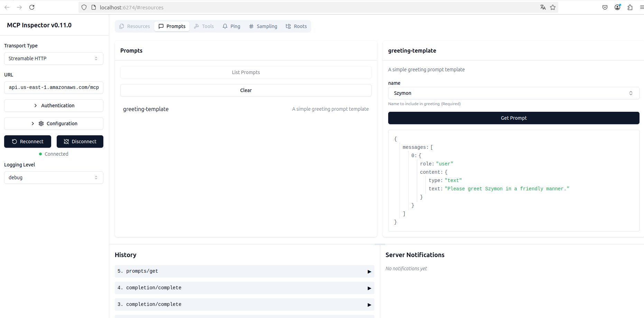Viewport: 644px width, 318px height.
Task: Open the Firefox account icon
Action: (617, 7)
